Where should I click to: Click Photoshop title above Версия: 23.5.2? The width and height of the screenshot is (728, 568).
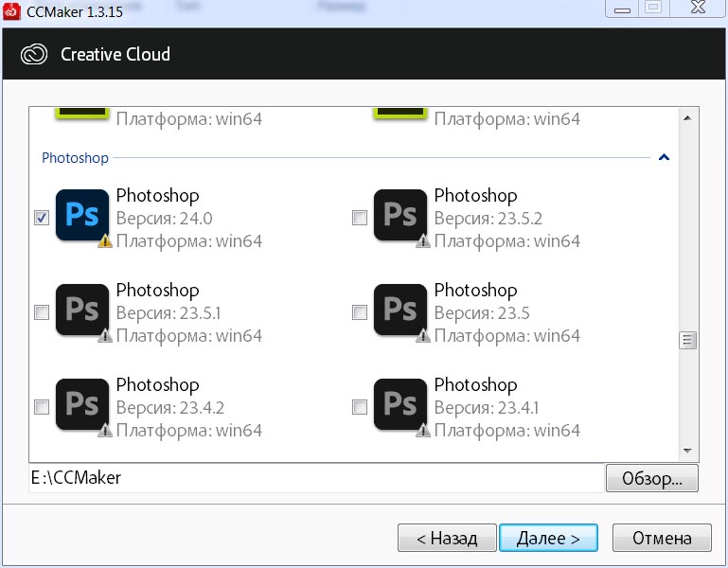point(476,196)
